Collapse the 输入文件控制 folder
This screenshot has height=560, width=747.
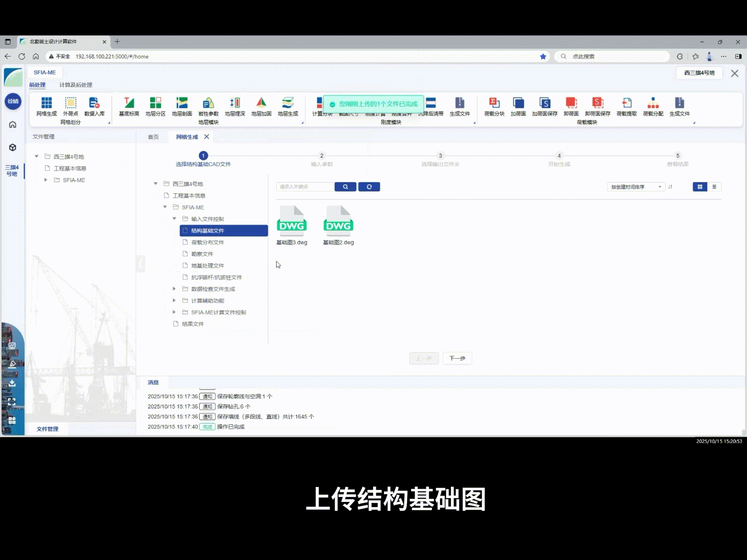pos(174,219)
